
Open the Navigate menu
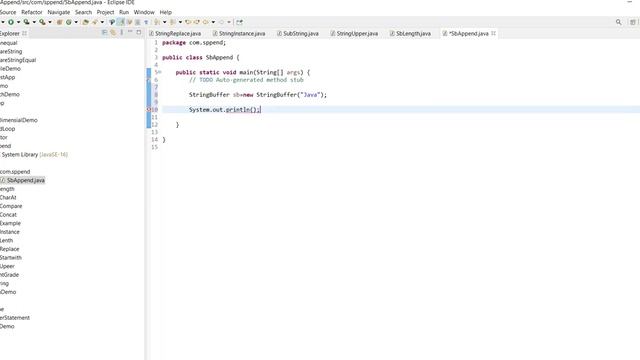pos(59,12)
